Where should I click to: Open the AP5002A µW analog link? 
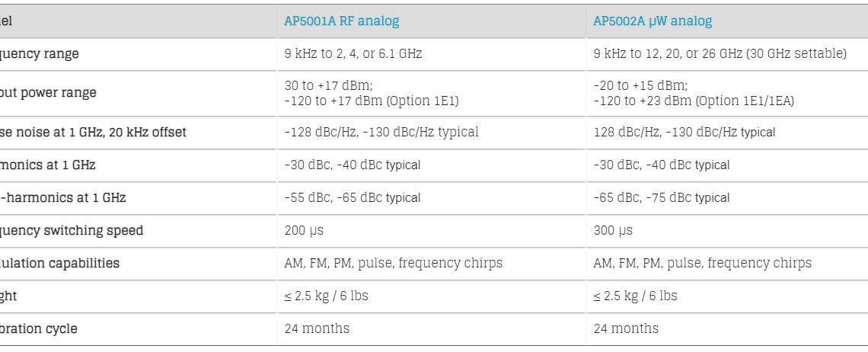(x=653, y=21)
